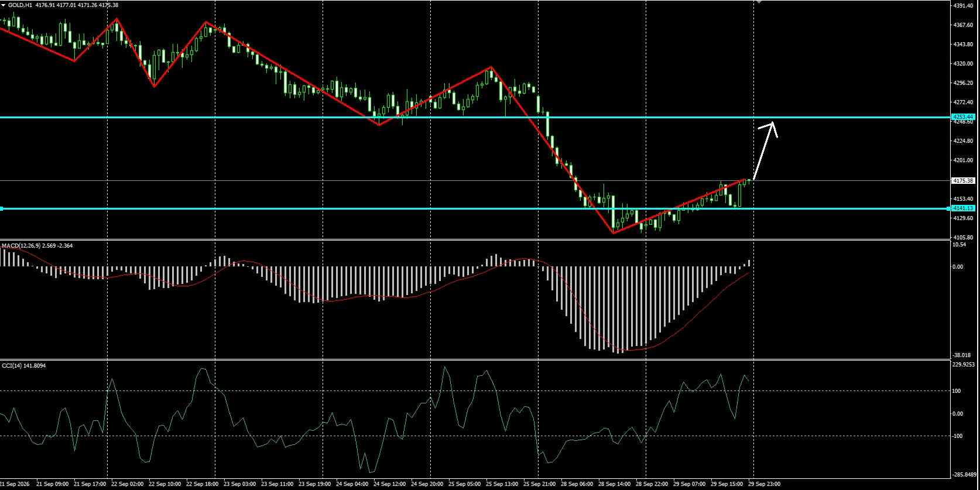Open the chart menu triangle beside GOLD,H1

(4, 5)
